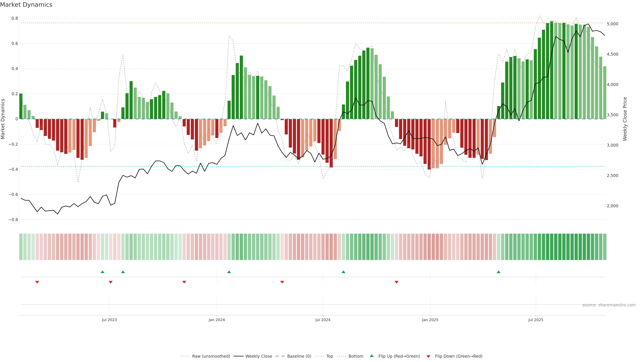The image size is (644, 362).
Task: Click the red flip-down marker right of Jul 2023
Action: click(x=111, y=282)
